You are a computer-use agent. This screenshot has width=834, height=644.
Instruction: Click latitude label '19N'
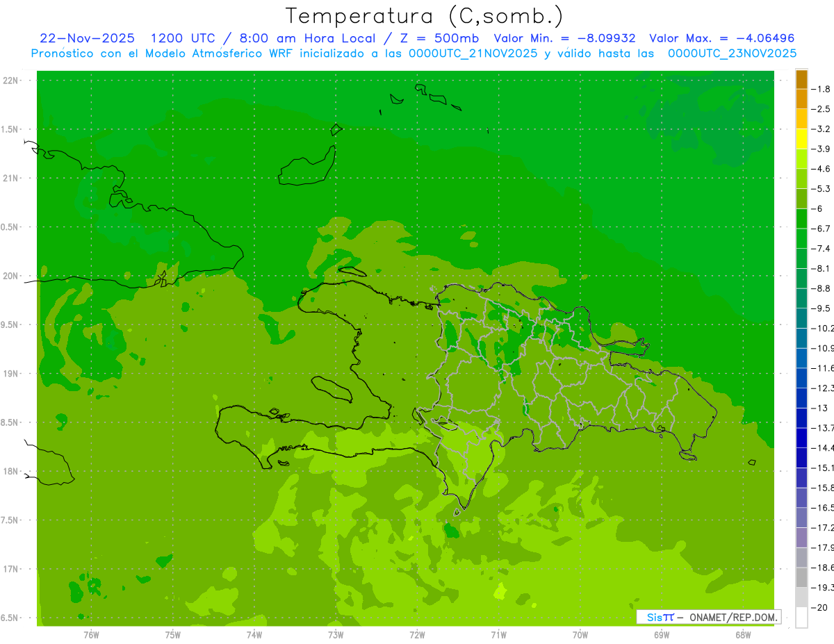click(11, 374)
